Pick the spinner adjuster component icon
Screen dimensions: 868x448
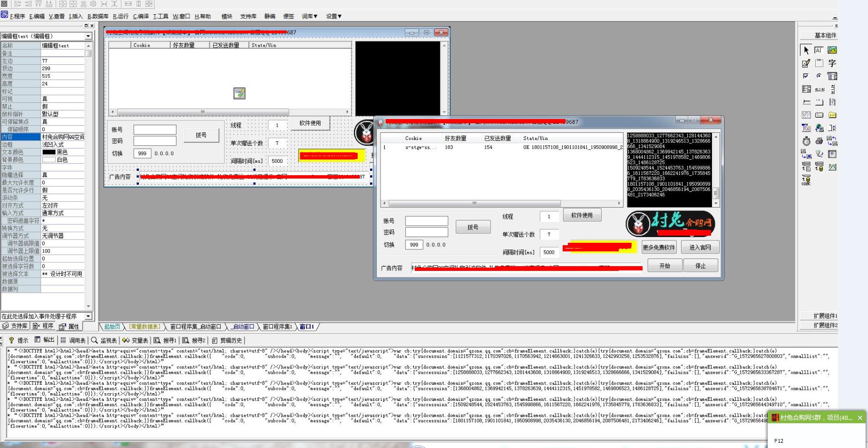click(x=832, y=128)
